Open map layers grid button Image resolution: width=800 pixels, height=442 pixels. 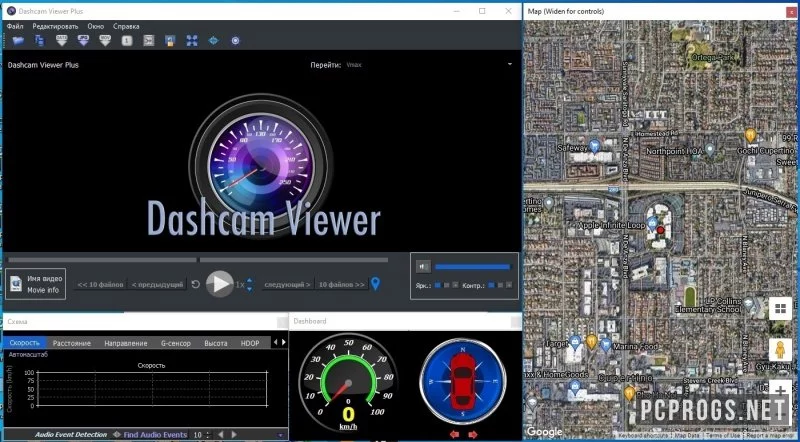pyautogui.click(x=780, y=308)
